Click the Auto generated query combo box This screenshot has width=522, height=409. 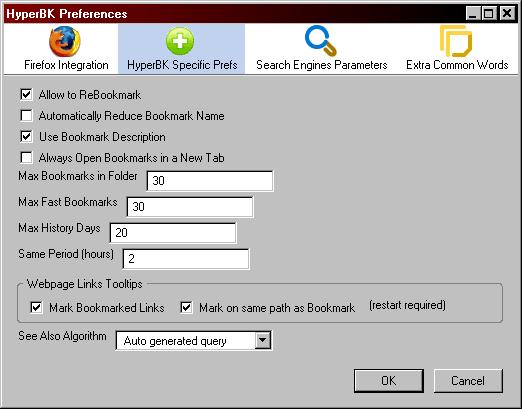pyautogui.click(x=194, y=340)
